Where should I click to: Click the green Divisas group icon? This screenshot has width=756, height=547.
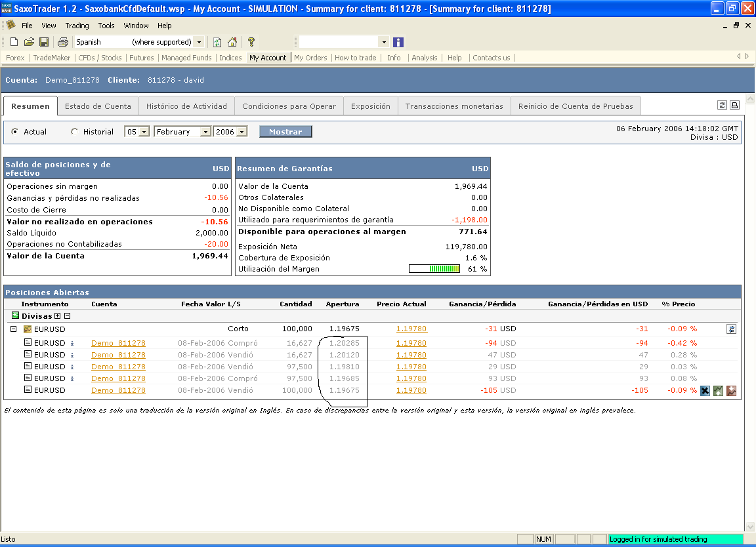[16, 315]
